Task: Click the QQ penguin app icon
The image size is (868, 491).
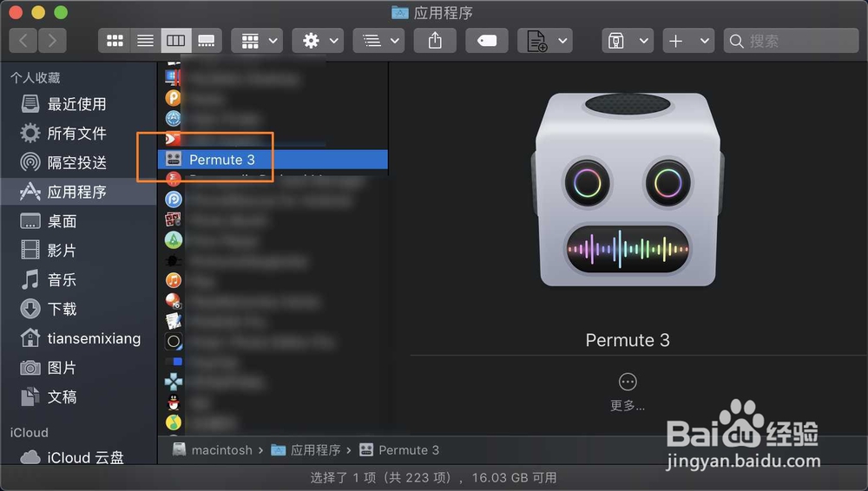Action: [x=174, y=403]
